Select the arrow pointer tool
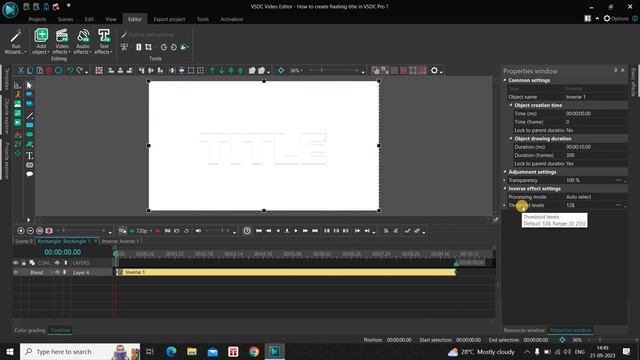The height and width of the screenshot is (360, 640). (29, 85)
